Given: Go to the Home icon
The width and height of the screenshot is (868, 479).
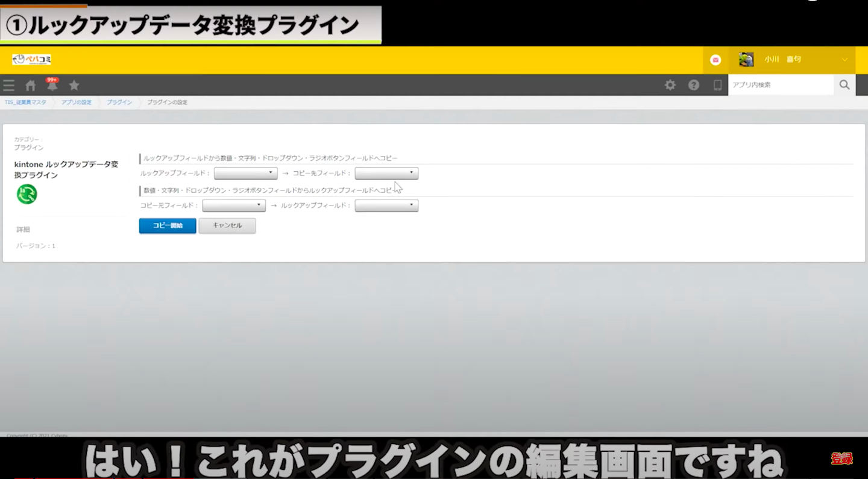Looking at the screenshot, I should 31,86.
